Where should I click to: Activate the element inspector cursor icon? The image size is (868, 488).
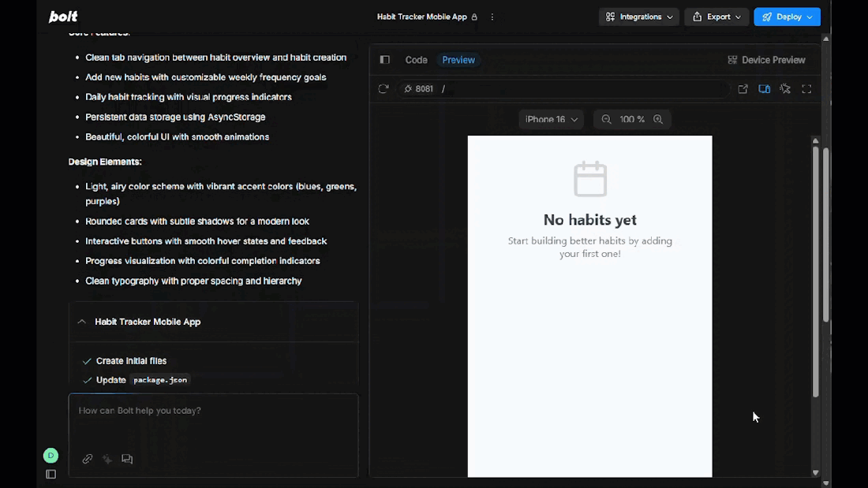[x=785, y=88]
